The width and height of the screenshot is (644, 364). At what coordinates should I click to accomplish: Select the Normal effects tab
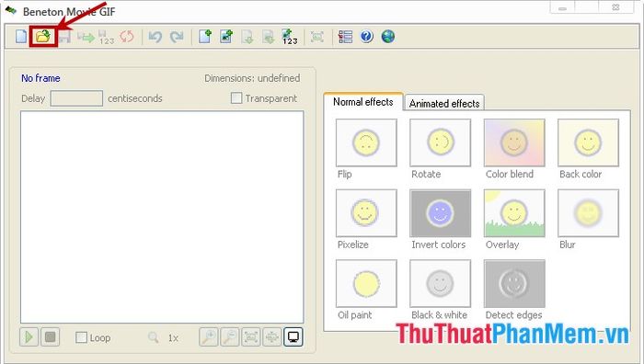pyautogui.click(x=363, y=101)
